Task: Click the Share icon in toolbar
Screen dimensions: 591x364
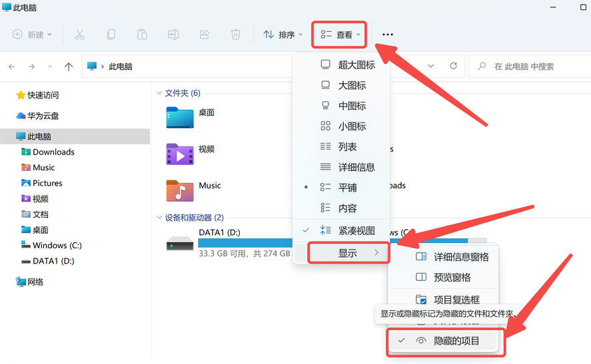Action: point(205,34)
